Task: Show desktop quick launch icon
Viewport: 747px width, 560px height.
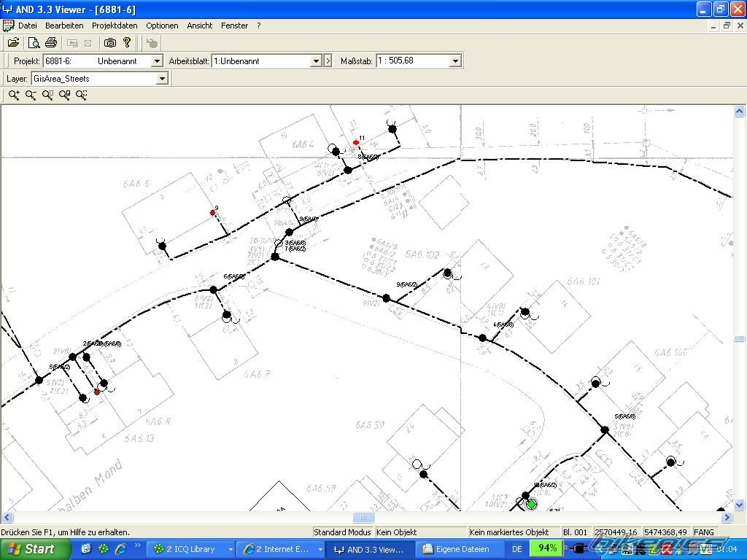Action: pos(86,549)
